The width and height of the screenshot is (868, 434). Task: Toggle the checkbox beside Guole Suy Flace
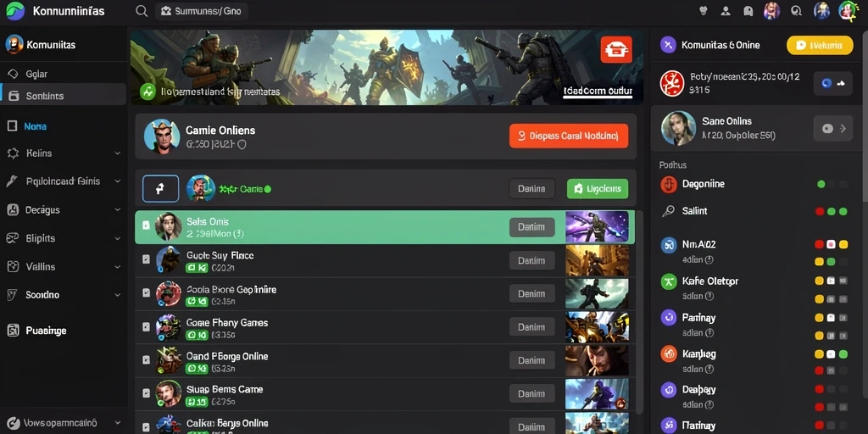[x=146, y=259]
